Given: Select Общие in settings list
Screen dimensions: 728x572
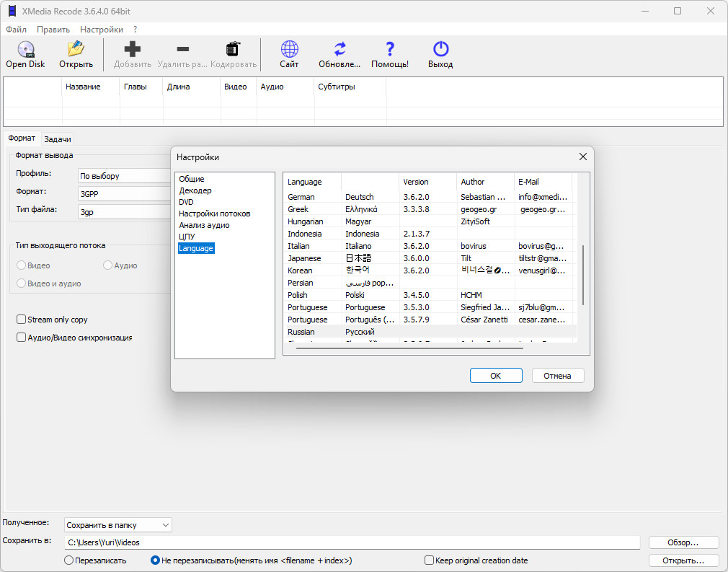Looking at the screenshot, I should click(192, 179).
